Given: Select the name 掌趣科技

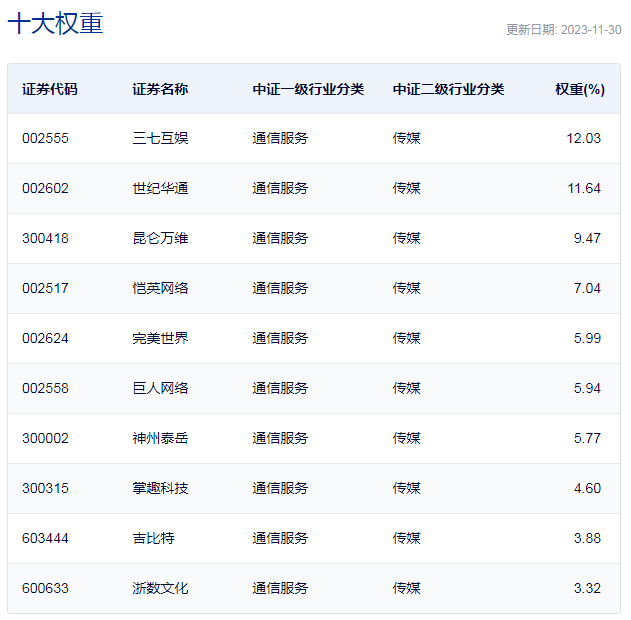Looking at the screenshot, I should tap(160, 488).
